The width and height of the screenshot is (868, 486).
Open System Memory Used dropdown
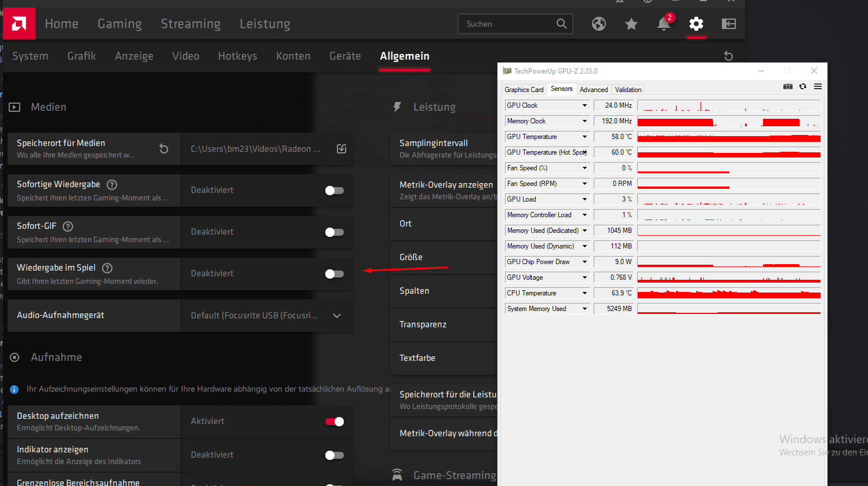tap(584, 309)
